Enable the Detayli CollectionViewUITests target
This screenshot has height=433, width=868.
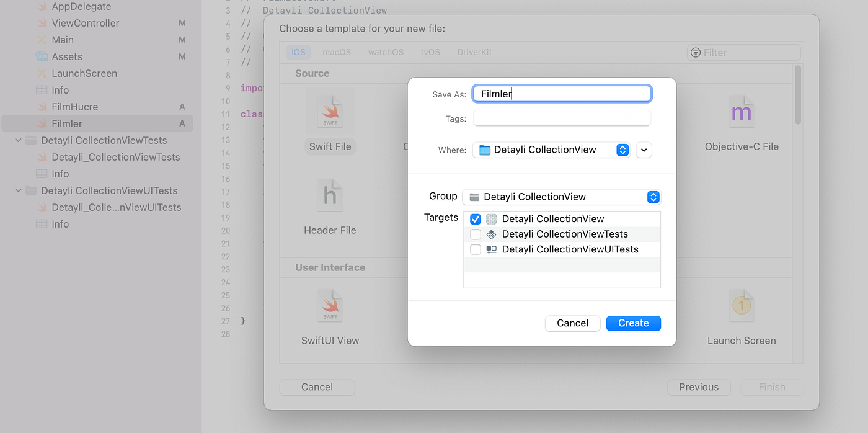[475, 249]
